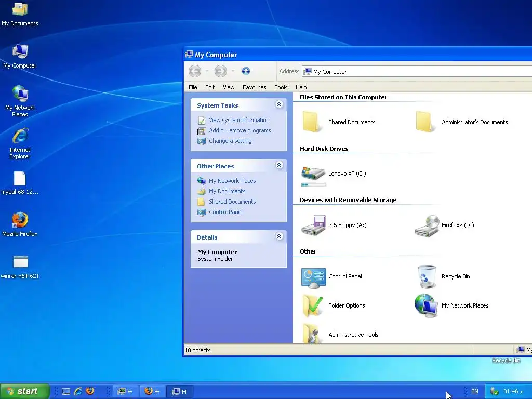
Task: Select the Lenovo XP (C:) drive icon
Action: [x=313, y=173]
